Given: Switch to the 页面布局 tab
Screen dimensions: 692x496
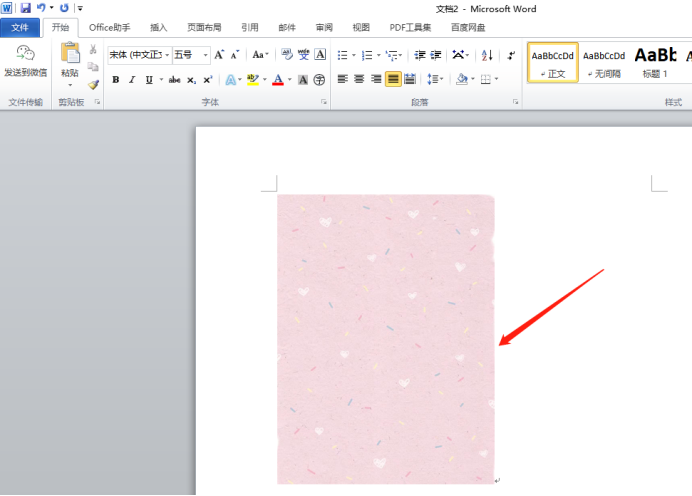Looking at the screenshot, I should coord(204,27).
